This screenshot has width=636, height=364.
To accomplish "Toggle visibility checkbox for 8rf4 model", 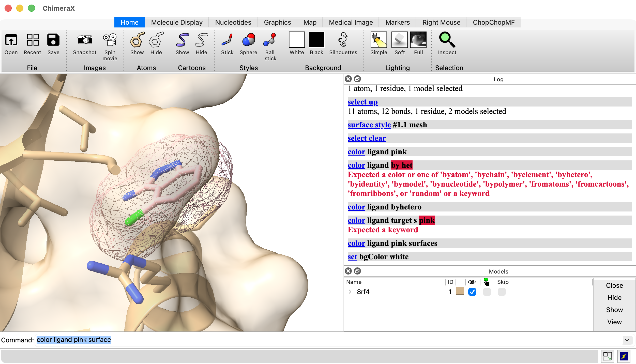I will click(472, 292).
